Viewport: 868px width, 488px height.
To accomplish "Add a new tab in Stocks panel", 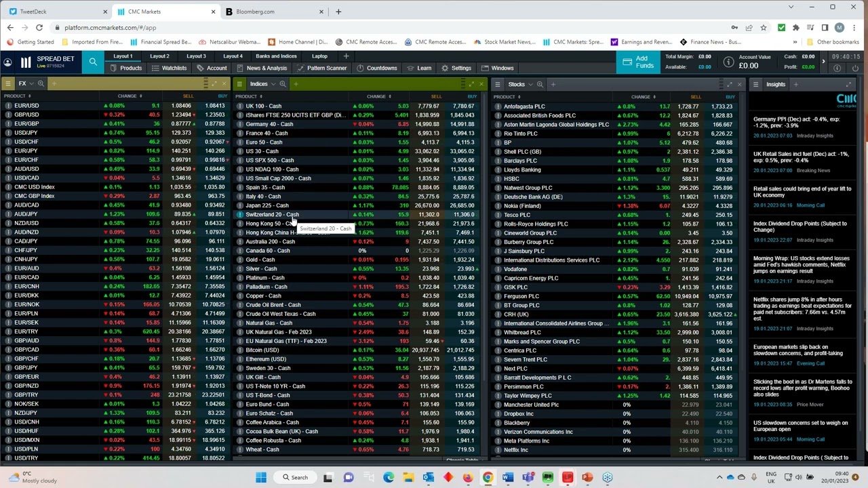I will (x=553, y=84).
